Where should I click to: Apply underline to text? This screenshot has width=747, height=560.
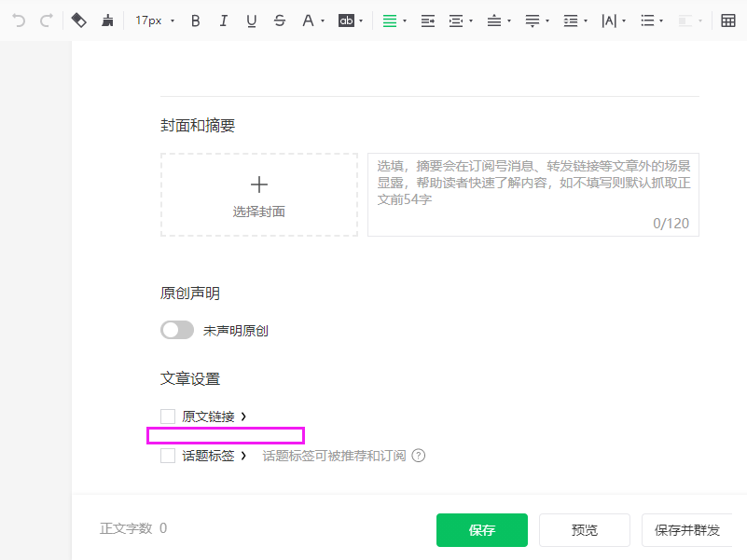tap(251, 20)
